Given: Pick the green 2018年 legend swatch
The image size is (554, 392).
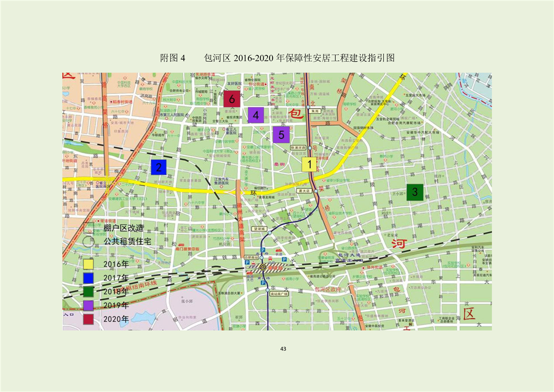Looking at the screenshot, I should 88,292.
